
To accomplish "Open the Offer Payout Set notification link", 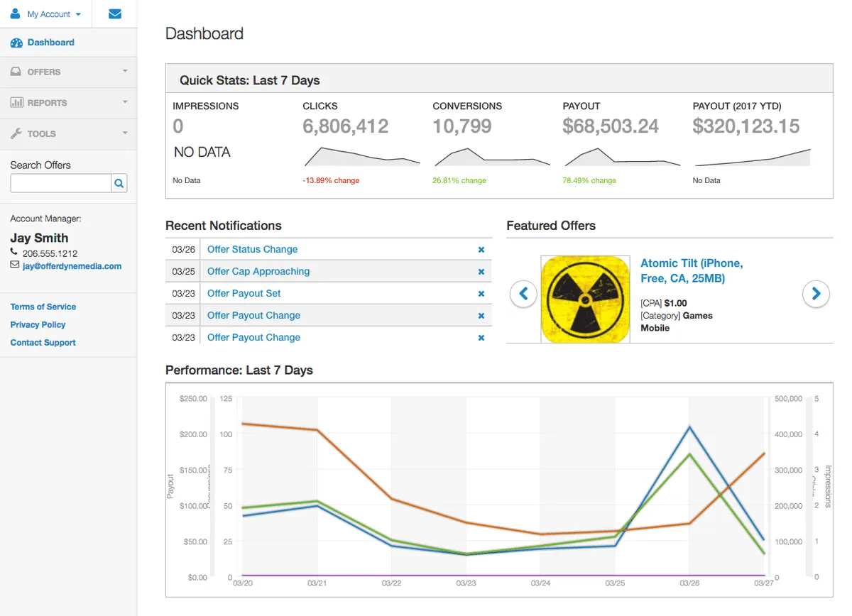I will point(244,293).
